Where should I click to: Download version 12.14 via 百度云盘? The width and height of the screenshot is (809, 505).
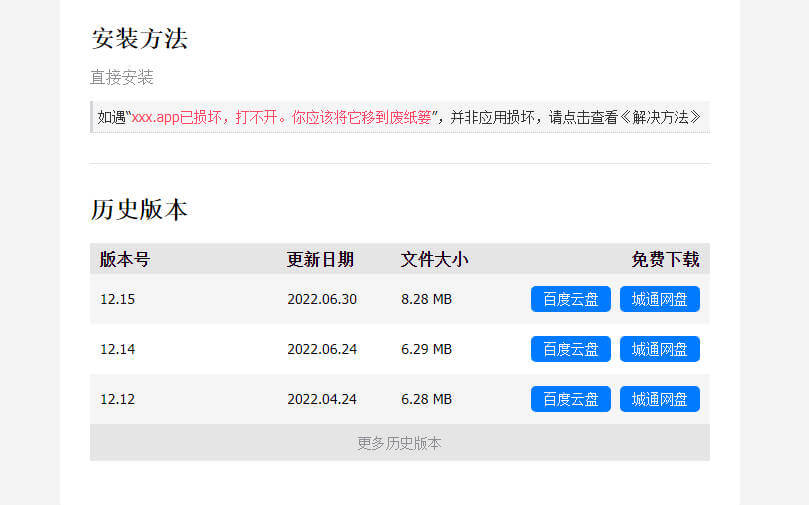point(571,349)
